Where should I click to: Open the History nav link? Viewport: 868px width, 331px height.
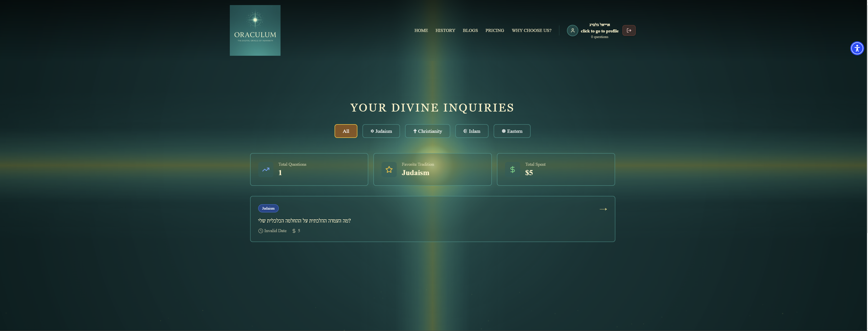point(445,30)
